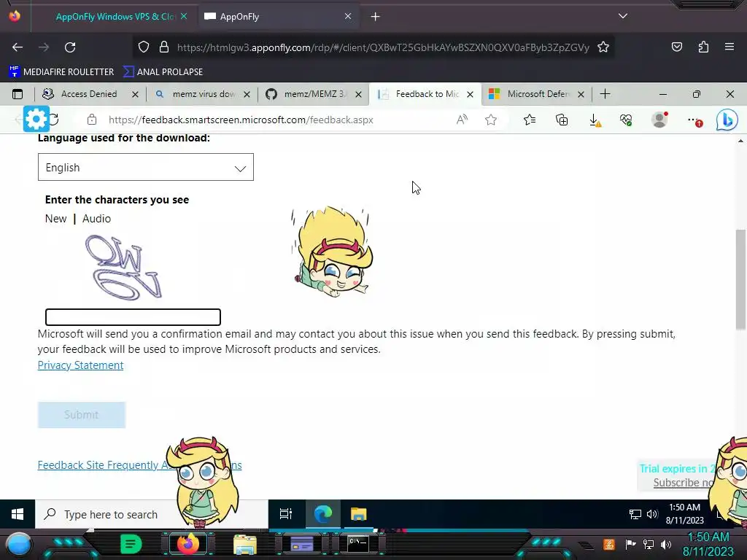The image size is (747, 560).
Task: Open host tray volume speaker icon
Action: (666, 544)
